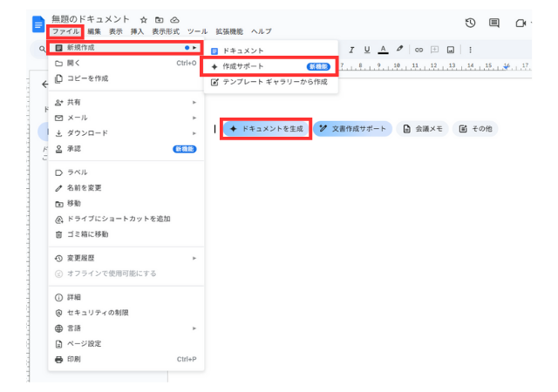Open the text color picker

tap(383, 50)
